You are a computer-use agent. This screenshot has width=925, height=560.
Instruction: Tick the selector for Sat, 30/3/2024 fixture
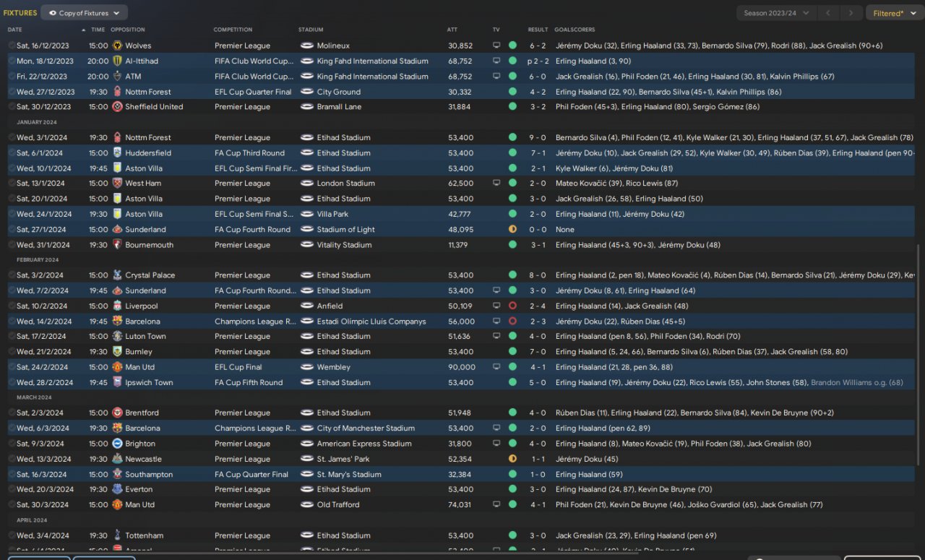[12, 505]
